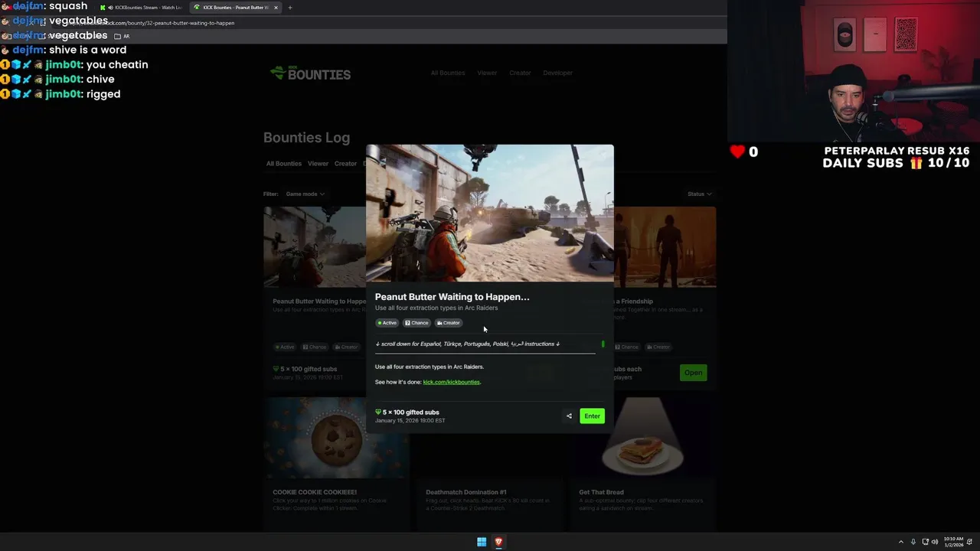This screenshot has height=551, width=980.
Task: Click the share icon in the bounty popup
Action: (569, 416)
